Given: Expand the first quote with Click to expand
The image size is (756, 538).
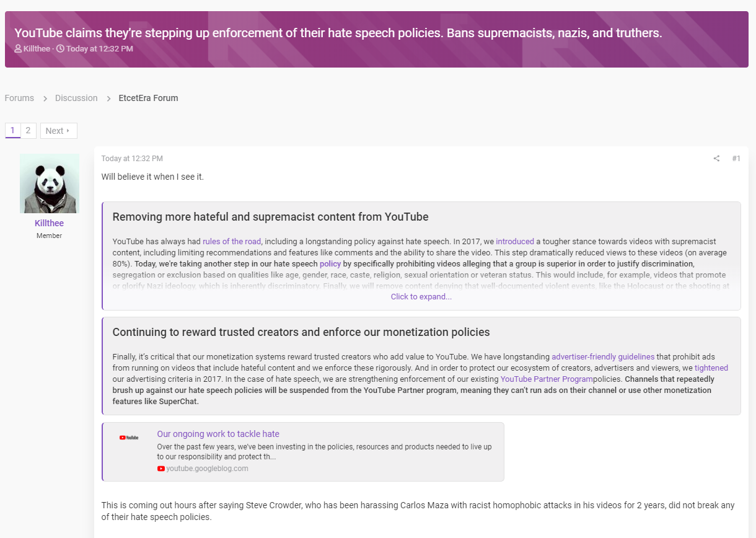Looking at the screenshot, I should (421, 297).
